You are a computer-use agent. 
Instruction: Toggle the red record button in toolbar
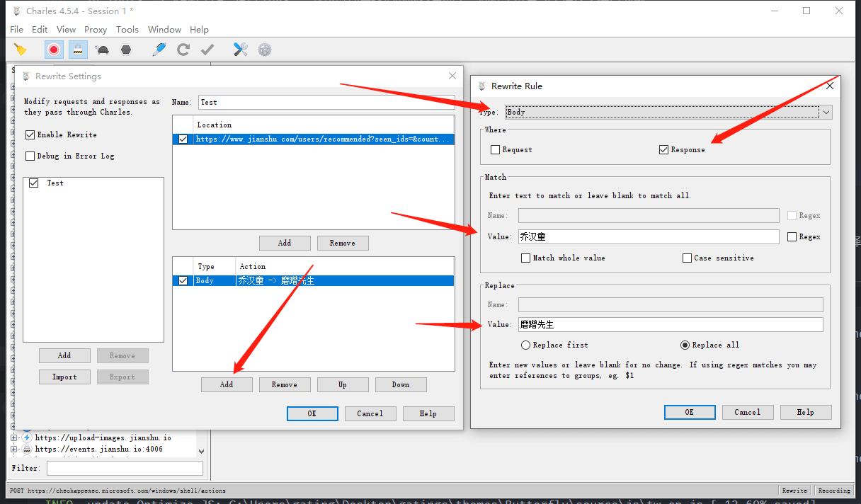coord(54,50)
